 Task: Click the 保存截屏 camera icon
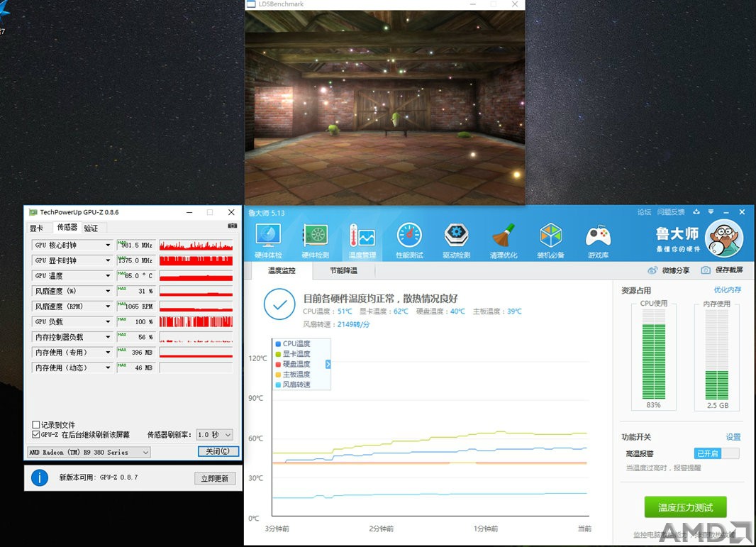point(706,270)
